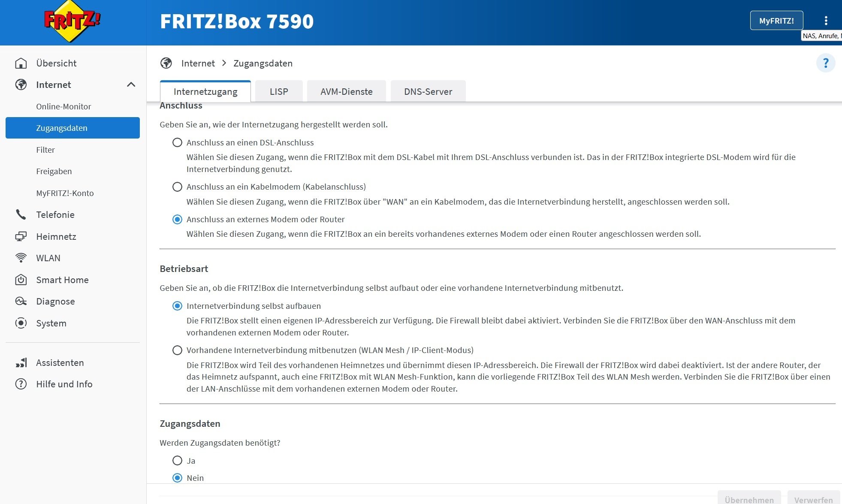
Task: Open the blue question mark help icon
Action: (825, 63)
